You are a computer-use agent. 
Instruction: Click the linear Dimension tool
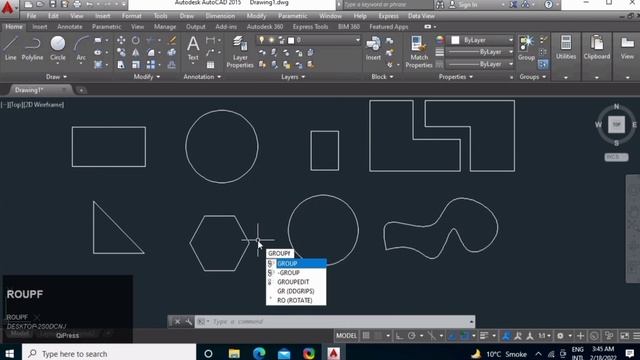pyautogui.click(x=210, y=40)
